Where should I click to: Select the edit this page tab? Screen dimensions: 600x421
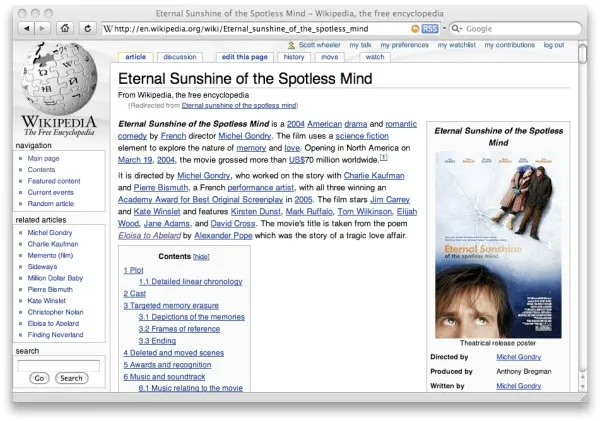[x=245, y=57]
